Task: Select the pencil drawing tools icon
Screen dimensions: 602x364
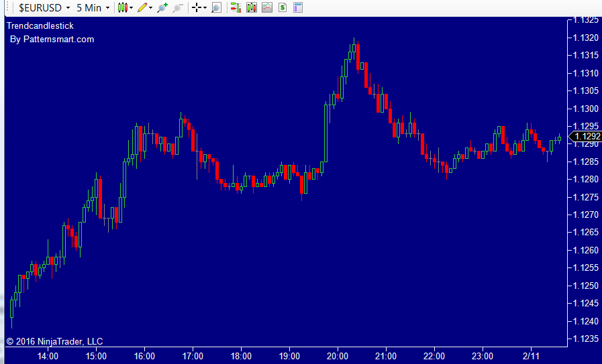Action: click(x=142, y=7)
